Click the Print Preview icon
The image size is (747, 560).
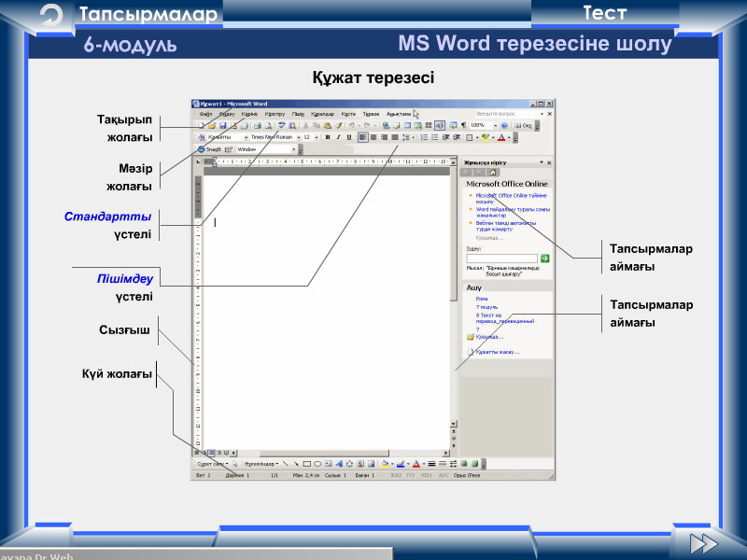[268, 126]
